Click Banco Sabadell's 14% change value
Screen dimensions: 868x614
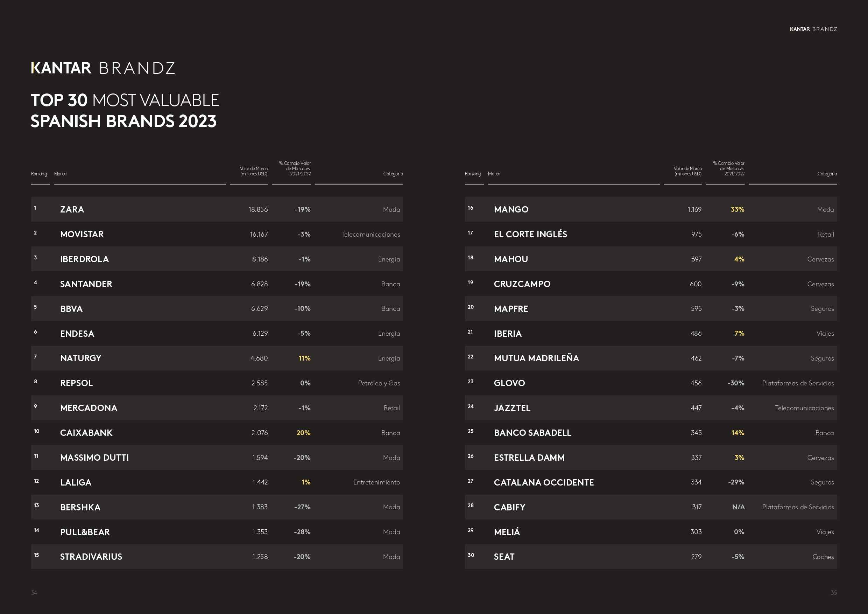(738, 433)
